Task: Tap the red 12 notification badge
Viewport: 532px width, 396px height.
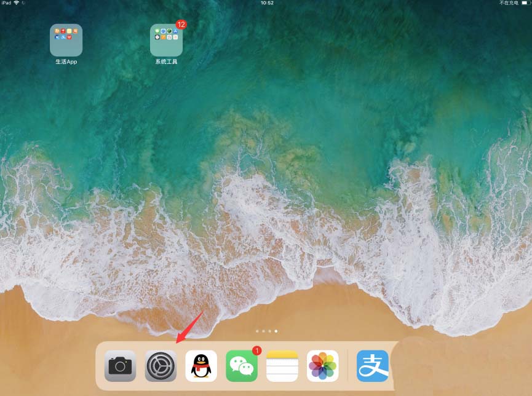Action: coord(181,25)
